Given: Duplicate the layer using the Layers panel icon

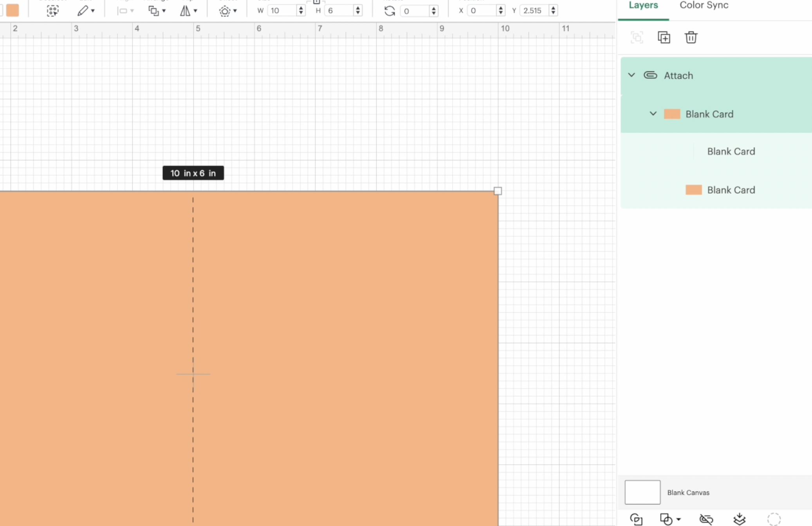Looking at the screenshot, I should tap(664, 37).
